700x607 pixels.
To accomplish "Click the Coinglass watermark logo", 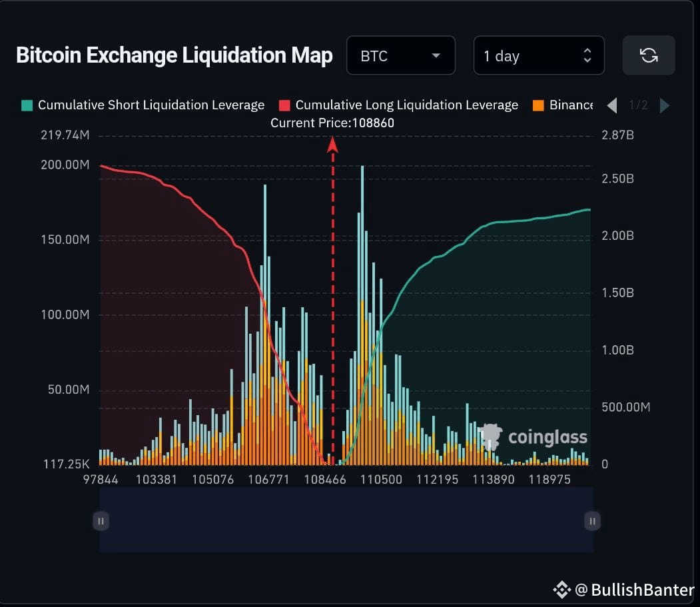I will (x=491, y=436).
